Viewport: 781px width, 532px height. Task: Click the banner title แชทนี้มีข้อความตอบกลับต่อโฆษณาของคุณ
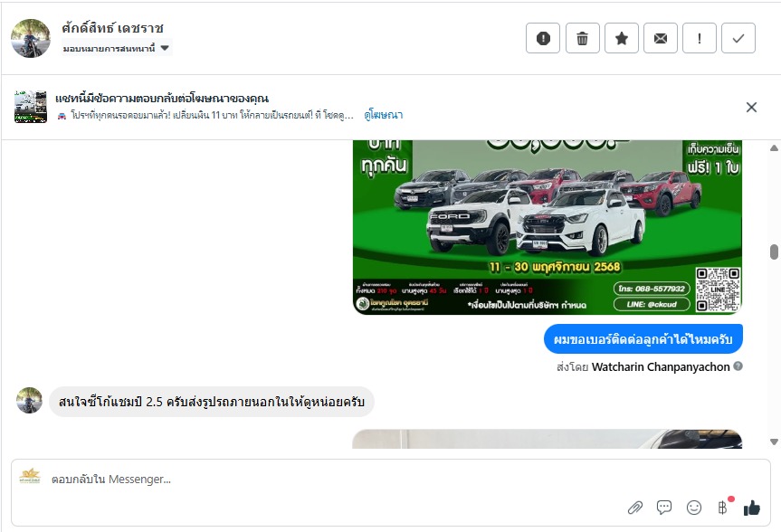(x=162, y=98)
